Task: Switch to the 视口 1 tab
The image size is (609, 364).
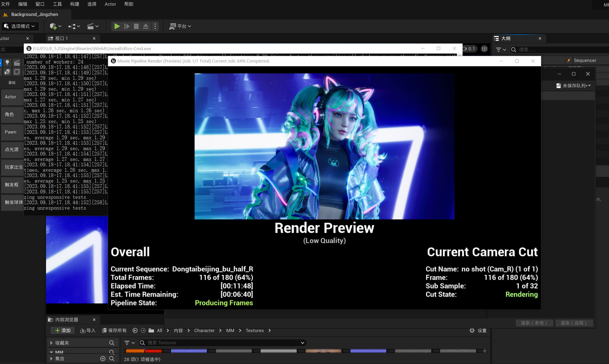Action: 61,38
